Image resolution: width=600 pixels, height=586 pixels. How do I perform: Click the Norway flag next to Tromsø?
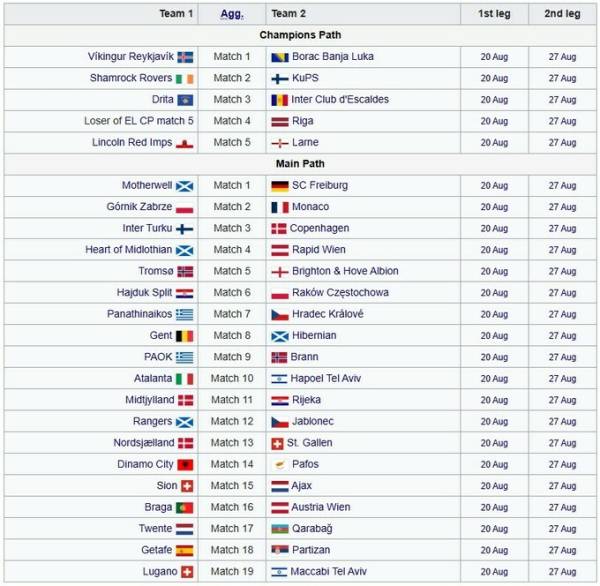pyautogui.click(x=185, y=272)
